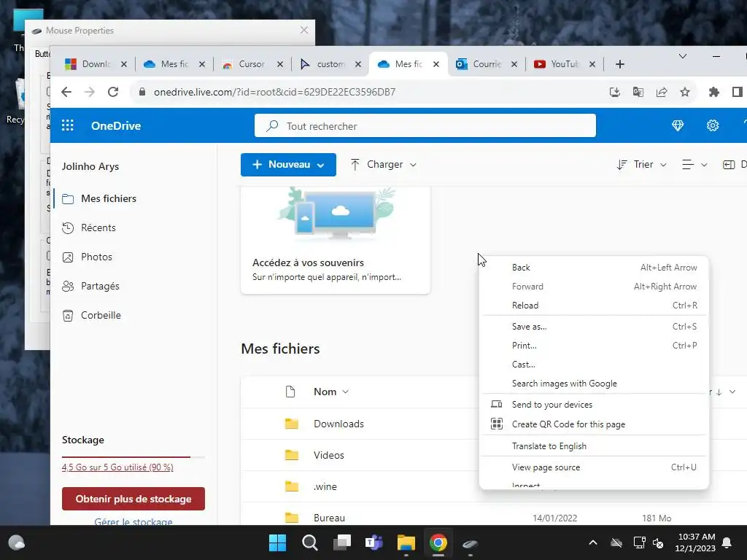Open OneDrive settings gear
Screen dimensions: 747x560
712,125
